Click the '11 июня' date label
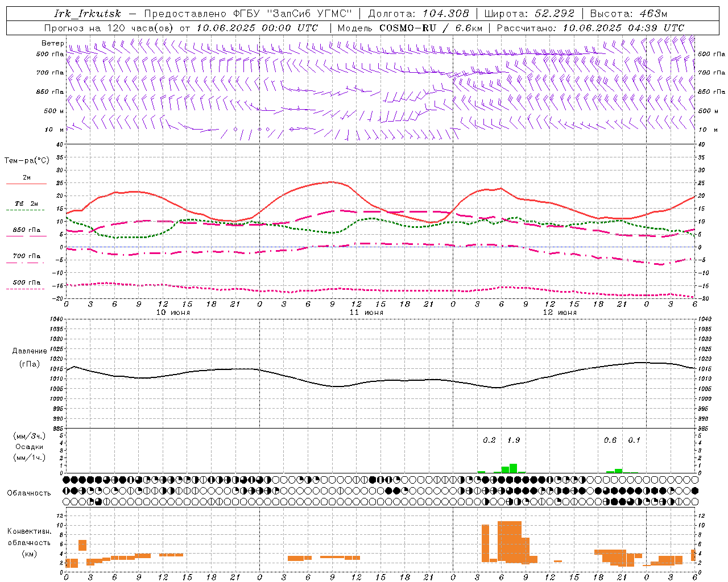This screenshot has height=582, width=728. pos(366,313)
